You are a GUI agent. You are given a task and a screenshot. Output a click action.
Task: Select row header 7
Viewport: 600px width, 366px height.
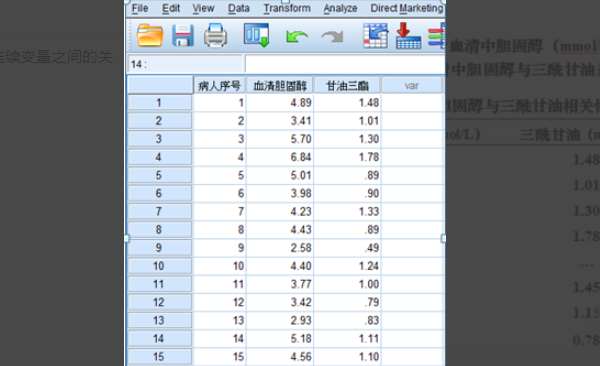click(159, 211)
